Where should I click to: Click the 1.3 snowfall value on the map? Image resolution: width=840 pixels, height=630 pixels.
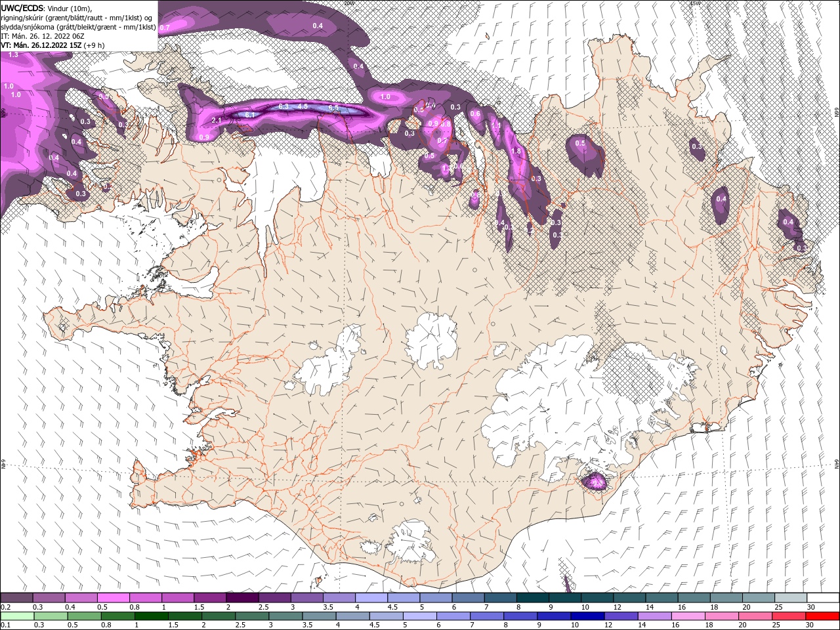(x=13, y=55)
